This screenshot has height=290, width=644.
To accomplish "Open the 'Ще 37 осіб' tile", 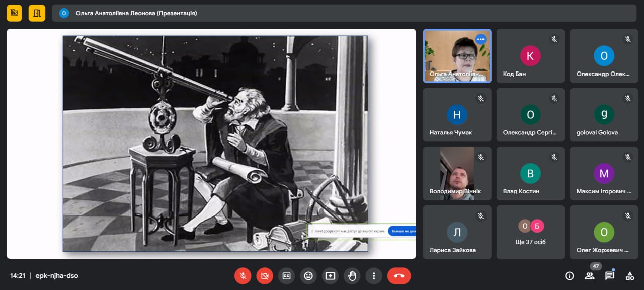I will coord(531,232).
